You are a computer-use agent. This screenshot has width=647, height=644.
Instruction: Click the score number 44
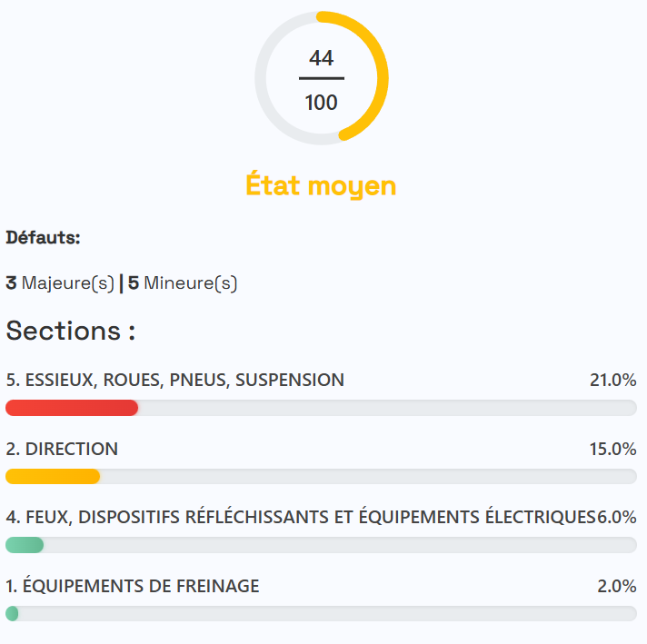322,58
